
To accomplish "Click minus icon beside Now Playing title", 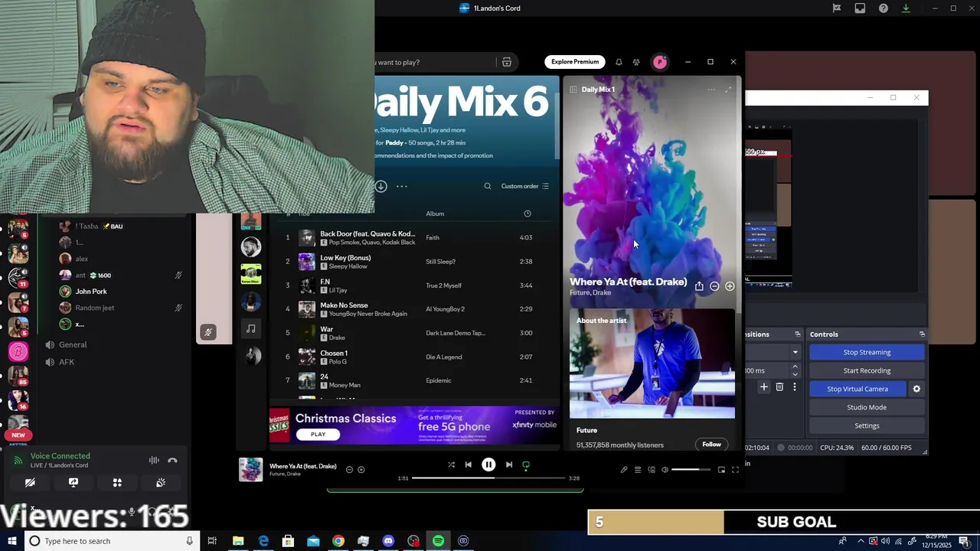I will pos(714,286).
